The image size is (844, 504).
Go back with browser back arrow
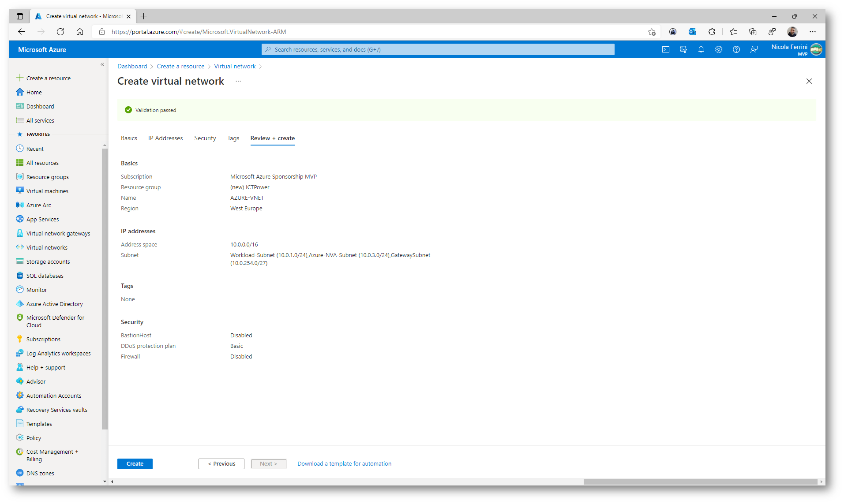[x=22, y=32]
